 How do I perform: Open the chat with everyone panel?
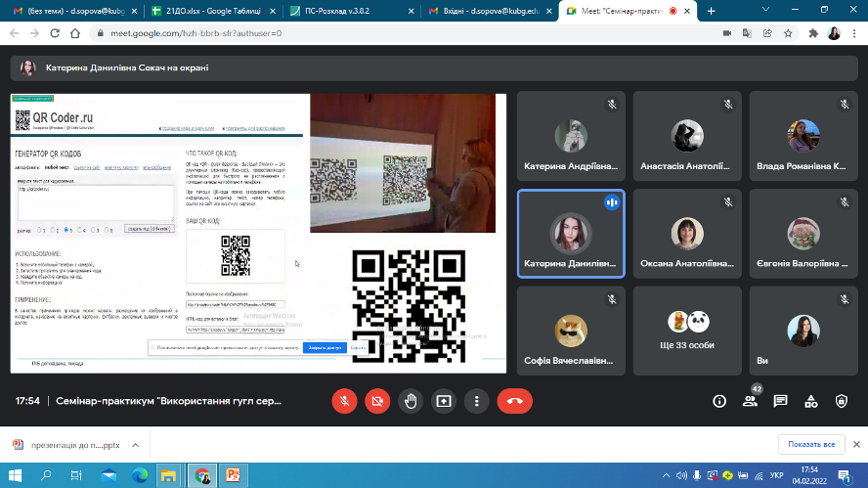(780, 401)
